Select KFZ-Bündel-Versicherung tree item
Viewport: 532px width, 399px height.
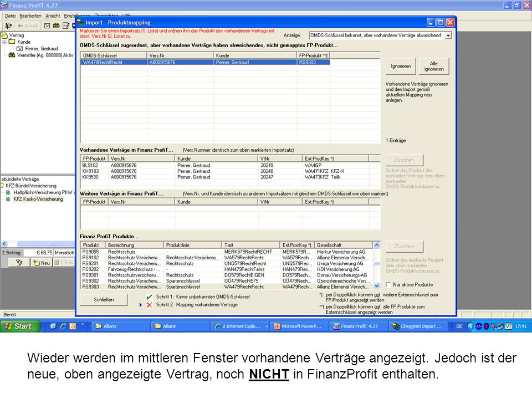(31, 186)
